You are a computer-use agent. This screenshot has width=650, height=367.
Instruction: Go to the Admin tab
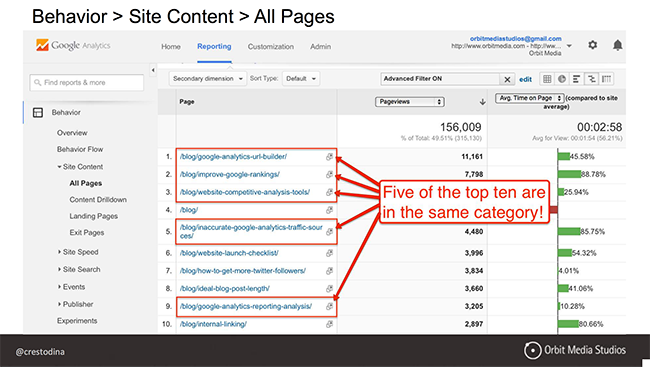click(x=320, y=47)
